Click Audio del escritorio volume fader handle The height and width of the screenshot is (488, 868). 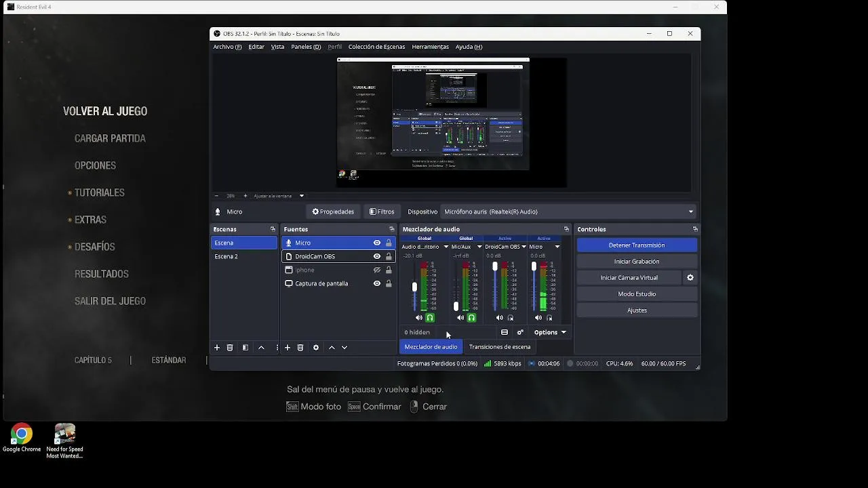(x=414, y=287)
